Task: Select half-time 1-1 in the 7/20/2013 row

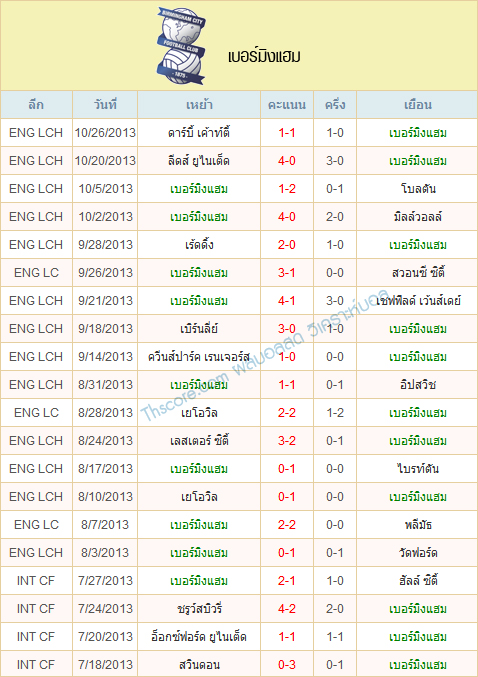Action: 335,637
